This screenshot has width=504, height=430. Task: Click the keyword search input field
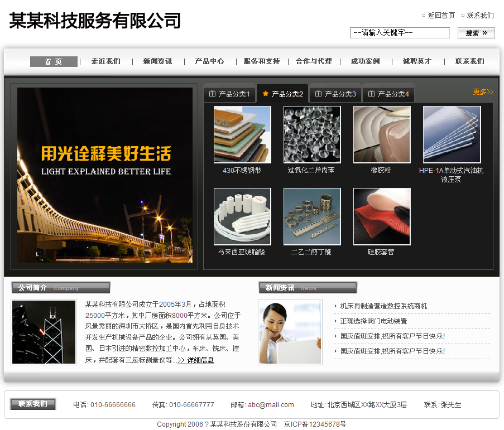(x=400, y=33)
